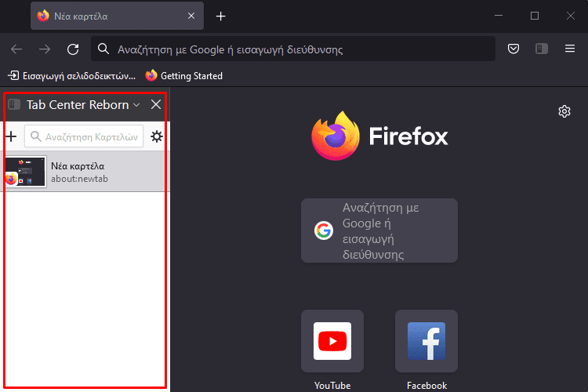Click the search magnifier icon in address bar
588x392 pixels.
pos(103,49)
